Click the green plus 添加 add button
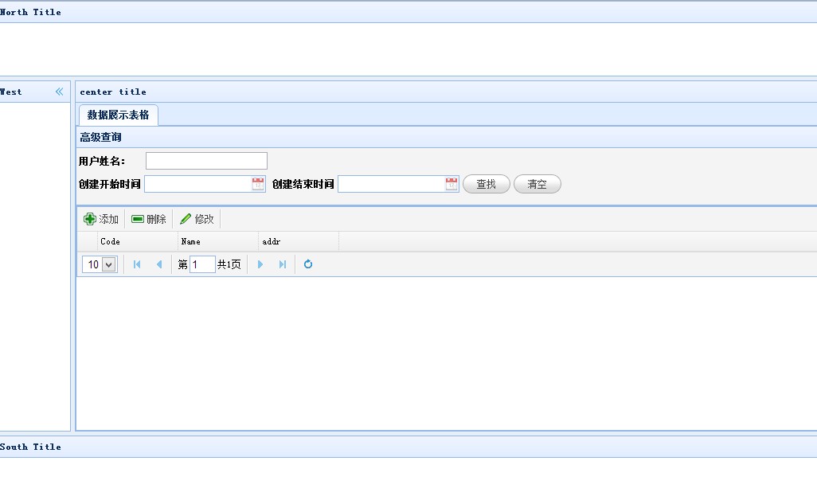Screen dimensions: 817x504 coord(101,219)
